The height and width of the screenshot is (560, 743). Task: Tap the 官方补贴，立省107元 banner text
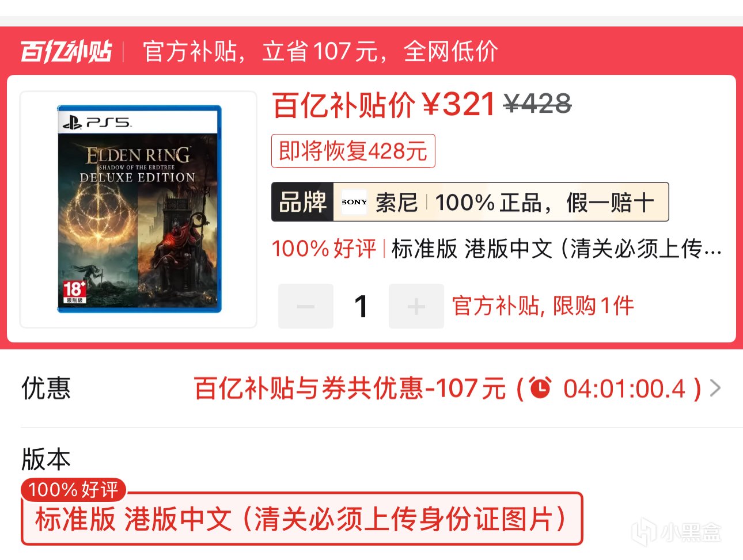(320, 51)
